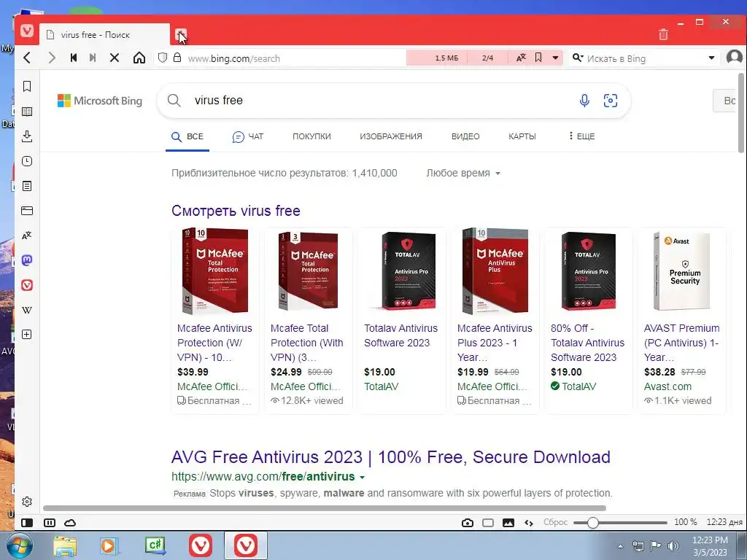Open the Mastodon web panel
747x560 pixels.
tap(27, 260)
